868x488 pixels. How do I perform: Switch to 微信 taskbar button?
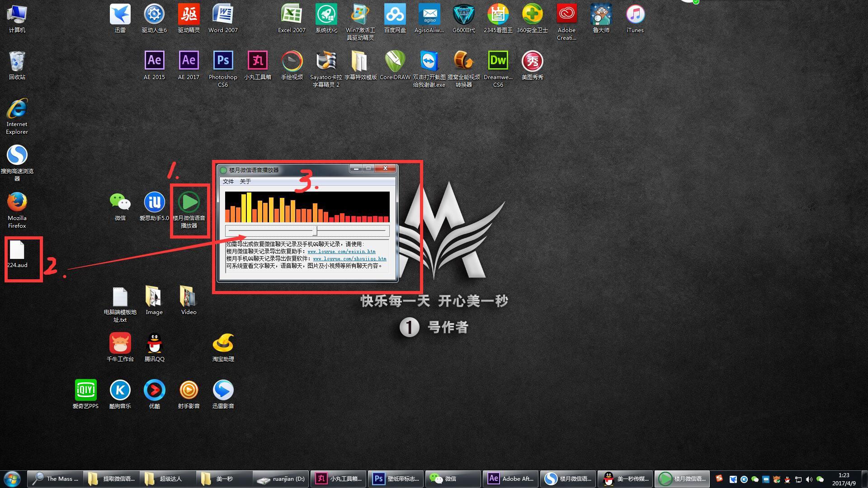coord(453,479)
